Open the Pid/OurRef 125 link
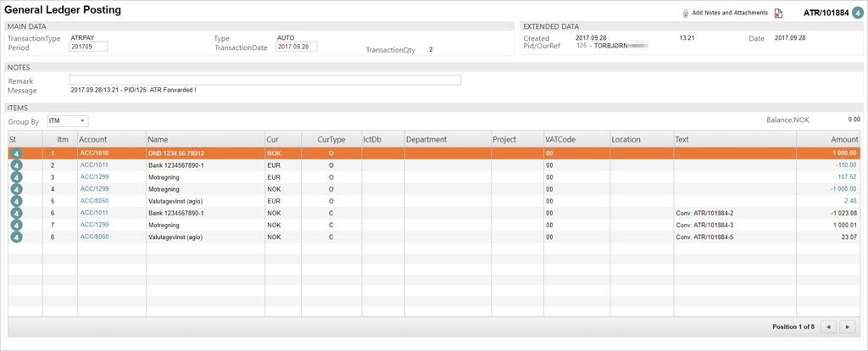 pyautogui.click(x=581, y=46)
